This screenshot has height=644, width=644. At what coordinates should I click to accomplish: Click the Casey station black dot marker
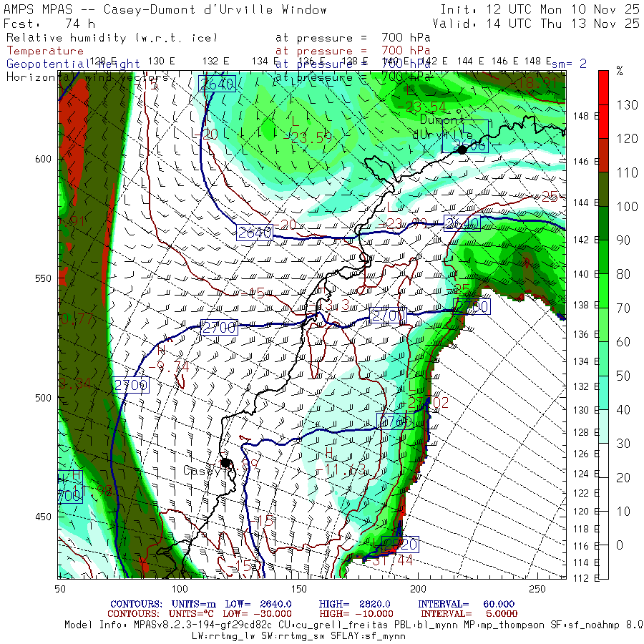[x=225, y=463]
